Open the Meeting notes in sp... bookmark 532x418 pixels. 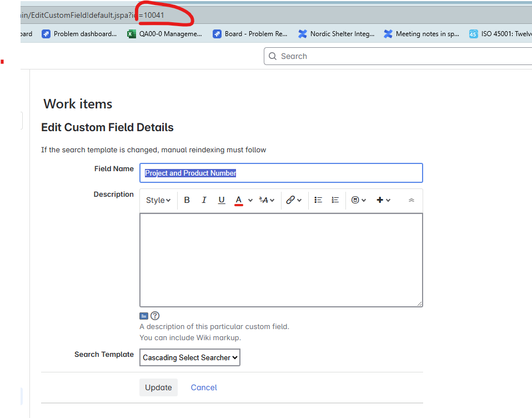tap(421, 34)
